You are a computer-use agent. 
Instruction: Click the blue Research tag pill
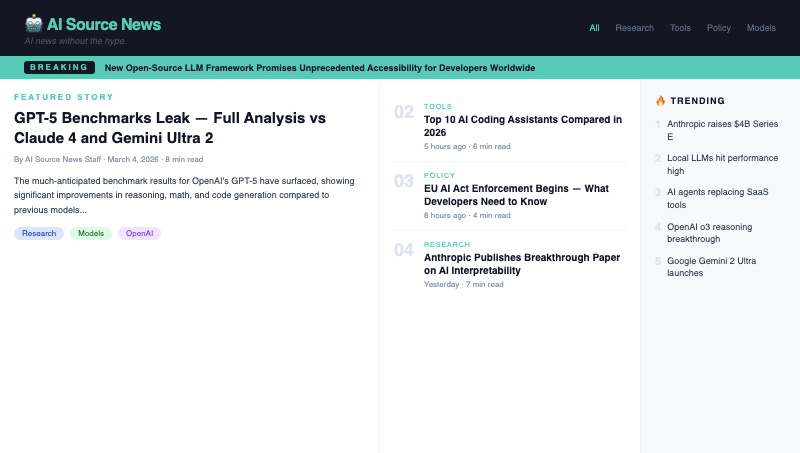pyautogui.click(x=39, y=233)
